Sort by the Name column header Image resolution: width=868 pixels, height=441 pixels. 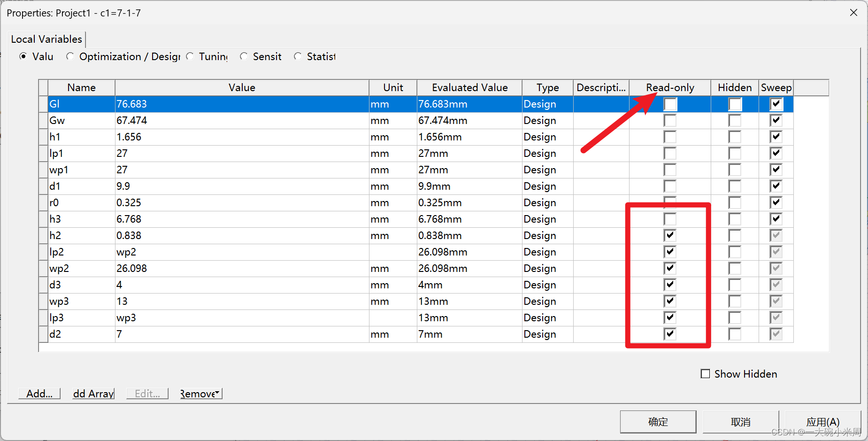click(81, 88)
